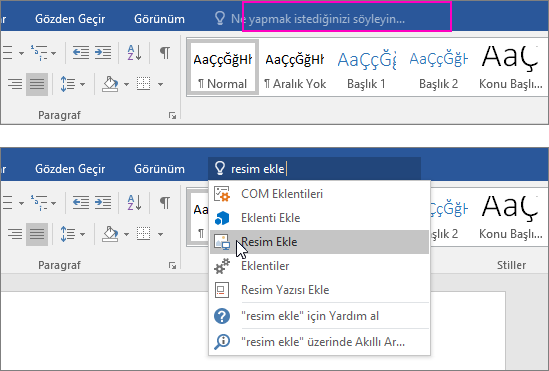Click the Smart Lookup magnifier info icon

click(x=222, y=342)
